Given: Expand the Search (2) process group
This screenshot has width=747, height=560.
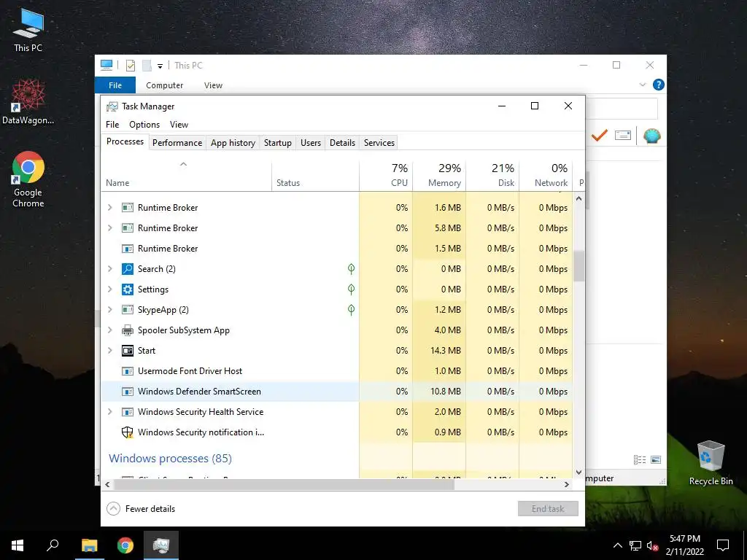Looking at the screenshot, I should tap(110, 269).
